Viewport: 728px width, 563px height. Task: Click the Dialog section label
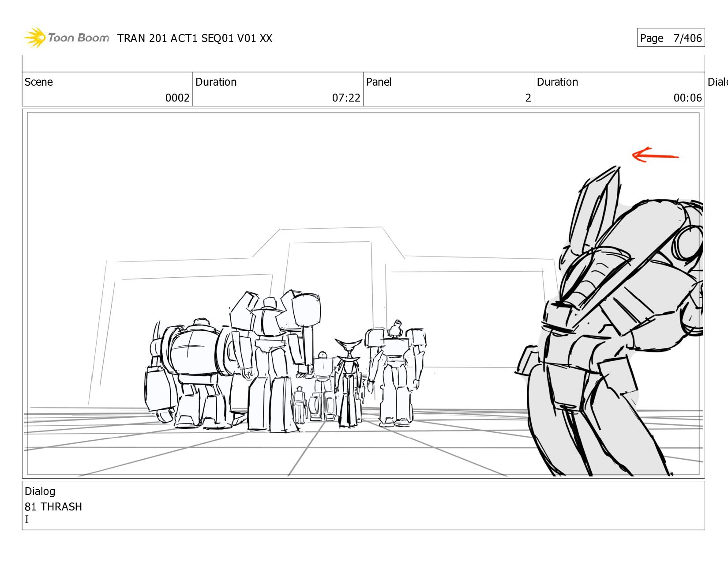[x=40, y=491]
